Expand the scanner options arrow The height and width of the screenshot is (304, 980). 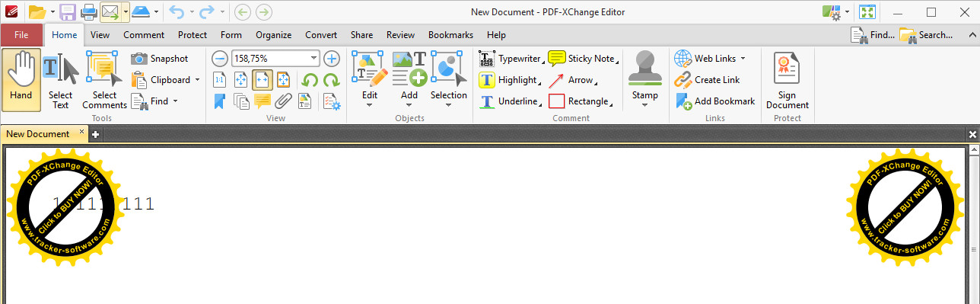coord(155,12)
